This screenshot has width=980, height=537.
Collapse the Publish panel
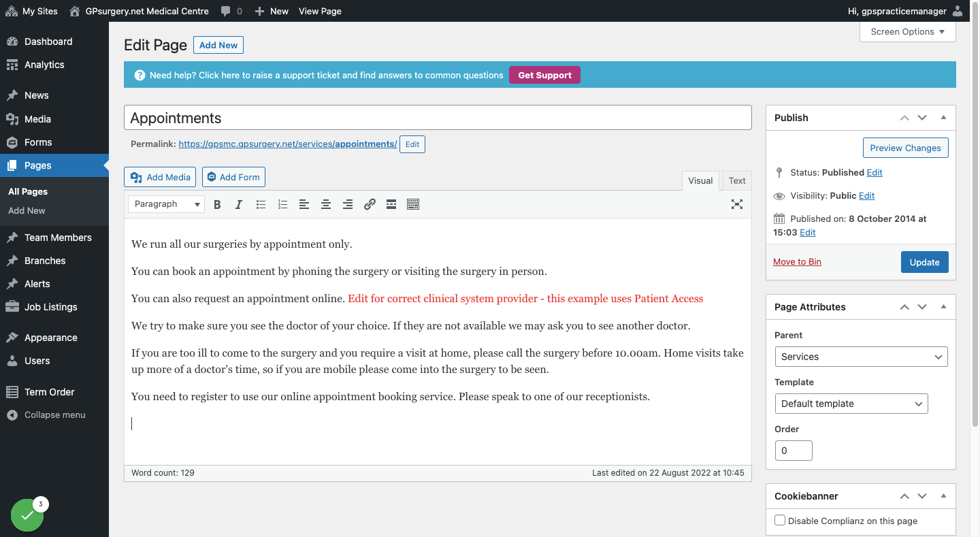[943, 117]
